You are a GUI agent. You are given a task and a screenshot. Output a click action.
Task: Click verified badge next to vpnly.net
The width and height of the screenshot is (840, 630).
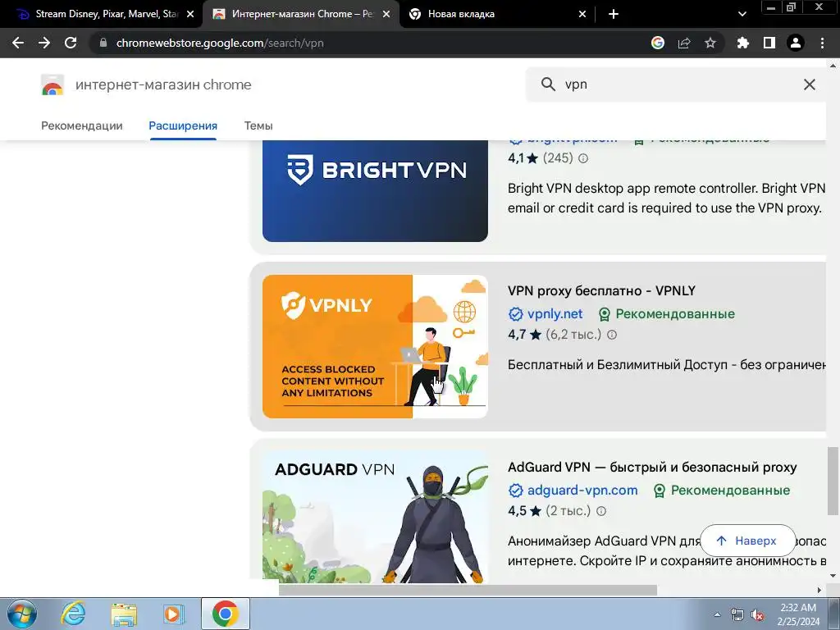515,314
